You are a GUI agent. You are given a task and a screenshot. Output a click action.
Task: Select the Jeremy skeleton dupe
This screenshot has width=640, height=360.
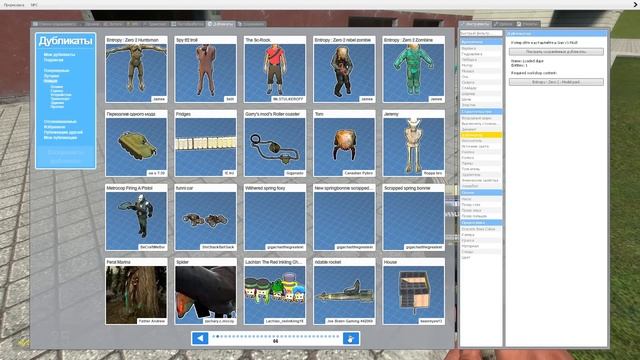[x=413, y=143]
